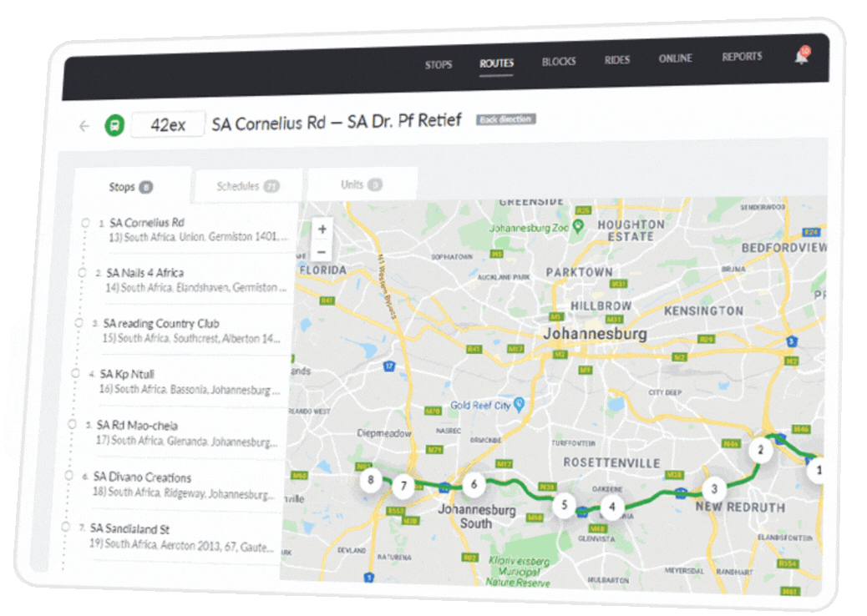Select the circle next to SA Kp Ntuli
The height and width of the screenshot is (616, 867).
(76, 374)
